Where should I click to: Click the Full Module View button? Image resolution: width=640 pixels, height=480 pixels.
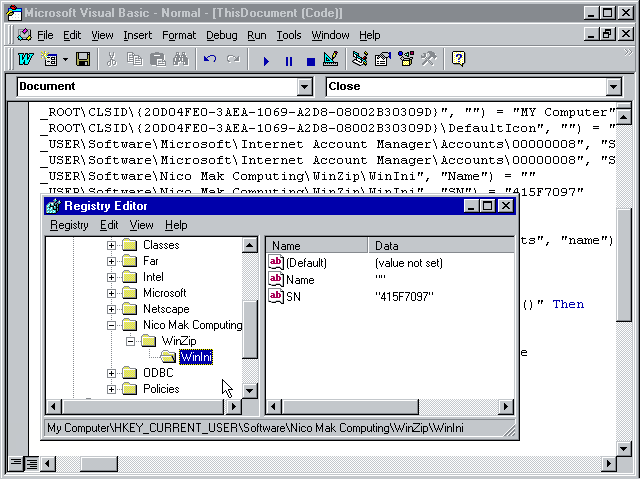pos(31,463)
